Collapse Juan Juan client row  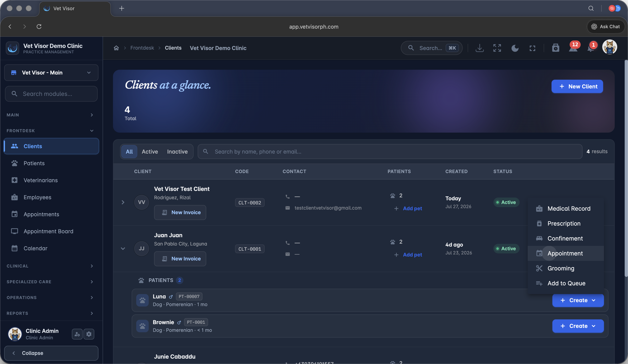(123, 248)
